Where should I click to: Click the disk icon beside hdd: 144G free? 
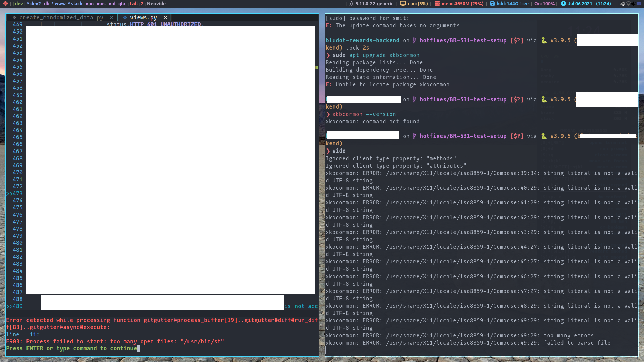pos(492,4)
